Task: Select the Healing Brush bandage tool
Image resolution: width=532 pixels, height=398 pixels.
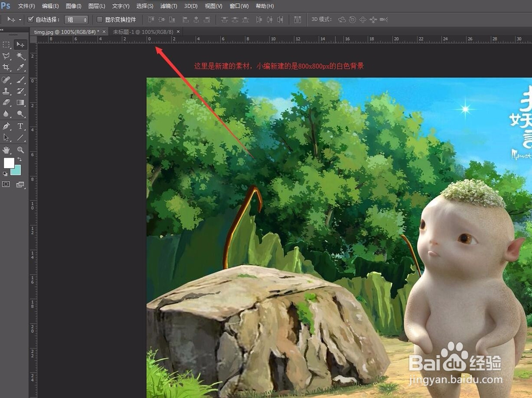Action: tap(6, 80)
